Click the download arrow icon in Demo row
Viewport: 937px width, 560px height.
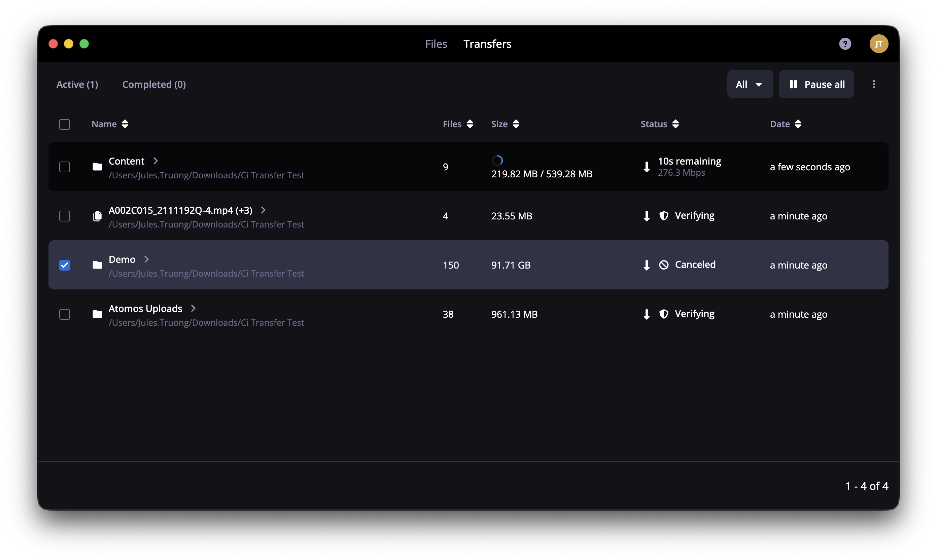pos(647,265)
